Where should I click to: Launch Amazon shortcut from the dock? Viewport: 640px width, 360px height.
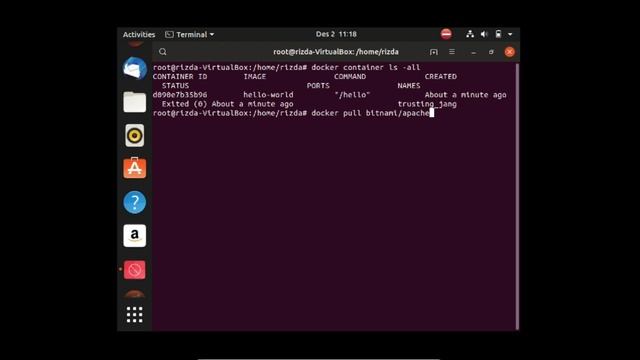pyautogui.click(x=135, y=236)
